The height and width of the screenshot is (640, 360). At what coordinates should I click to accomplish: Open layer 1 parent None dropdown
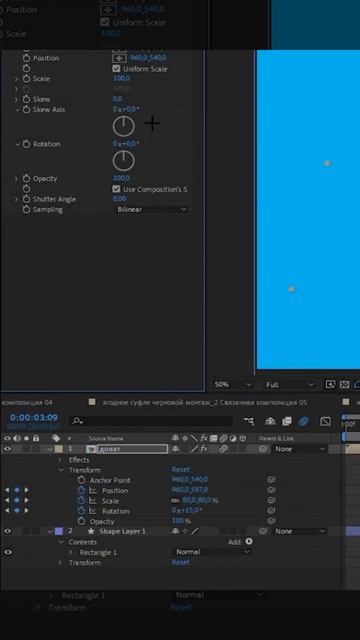point(300,449)
